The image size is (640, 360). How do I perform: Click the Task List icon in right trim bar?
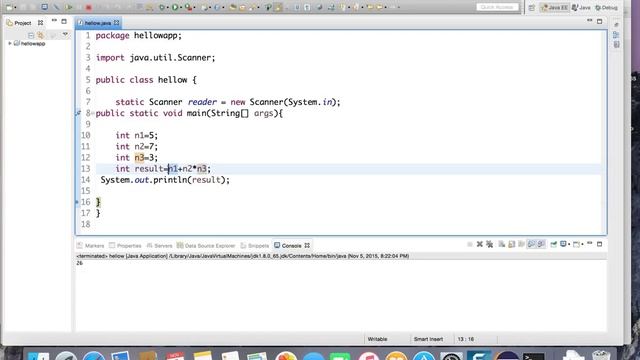[x=616, y=44]
